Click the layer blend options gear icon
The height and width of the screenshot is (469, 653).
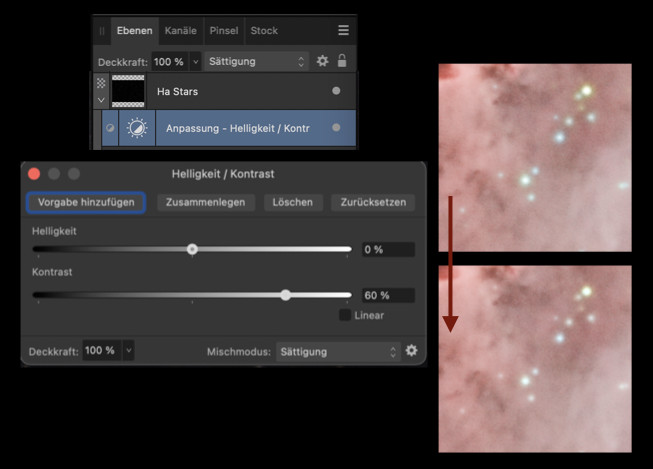pyautogui.click(x=322, y=61)
